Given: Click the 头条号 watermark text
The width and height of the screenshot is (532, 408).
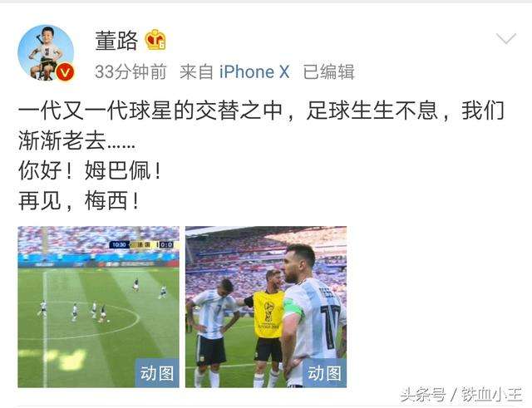Looking at the screenshot, I should pos(423,396).
